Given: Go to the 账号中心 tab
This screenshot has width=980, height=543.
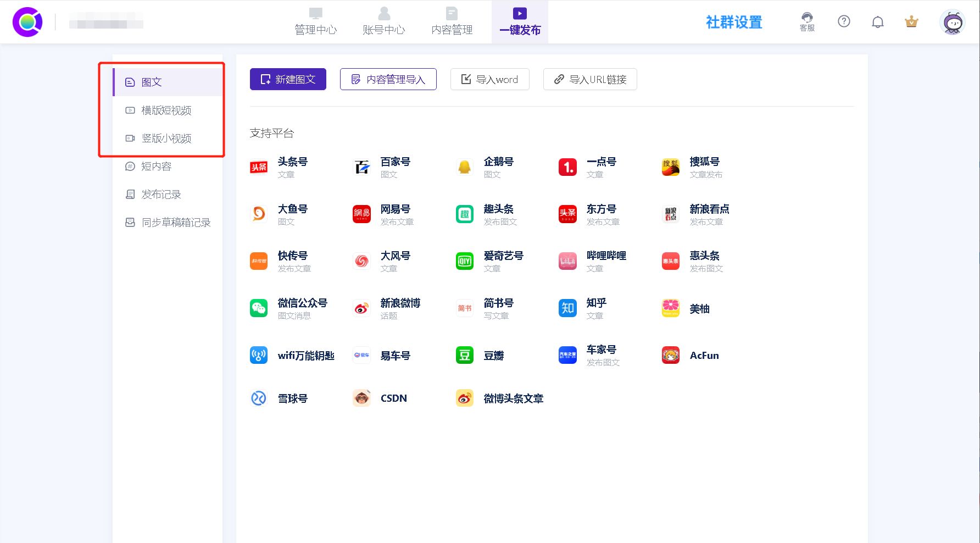Looking at the screenshot, I should [383, 22].
